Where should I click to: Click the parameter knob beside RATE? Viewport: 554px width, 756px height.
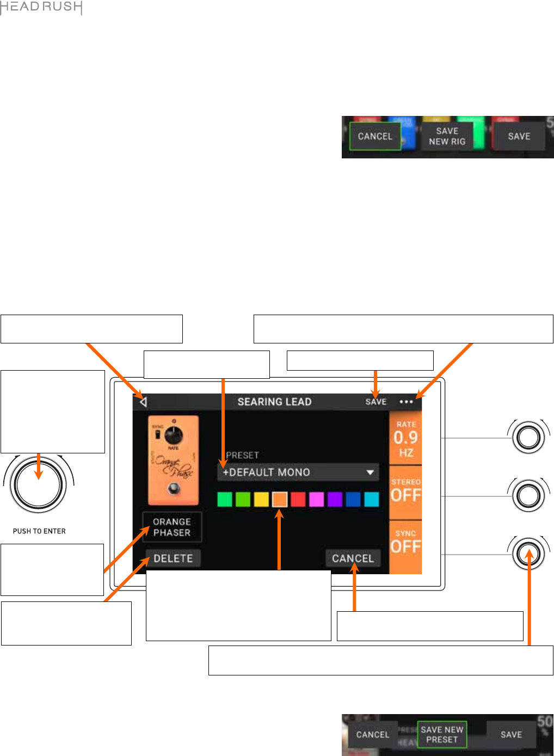(528, 437)
